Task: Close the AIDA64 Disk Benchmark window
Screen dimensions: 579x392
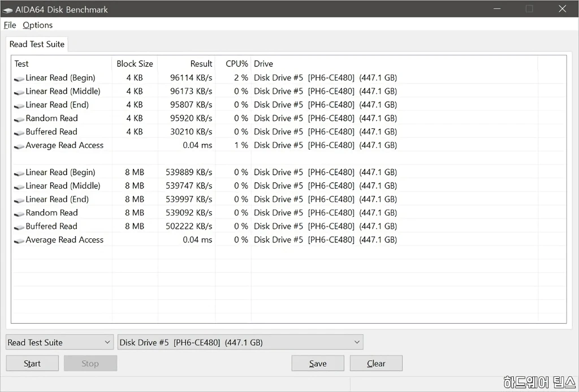Action: [x=563, y=8]
